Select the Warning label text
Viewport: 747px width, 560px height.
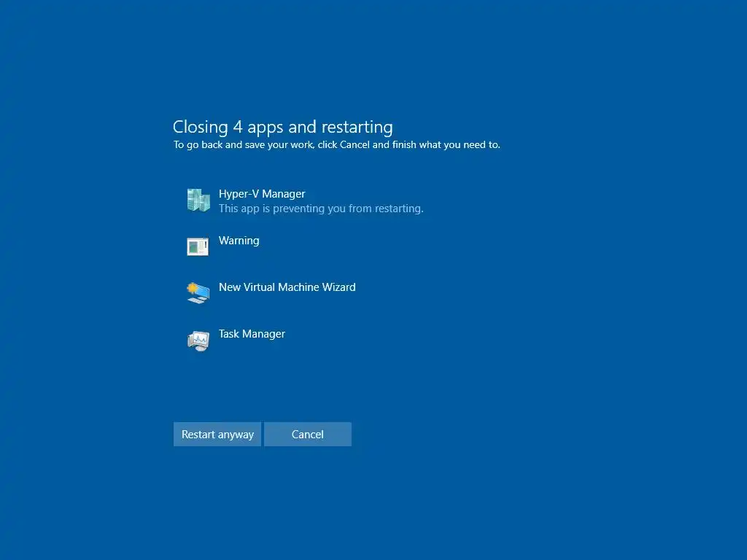(x=239, y=241)
